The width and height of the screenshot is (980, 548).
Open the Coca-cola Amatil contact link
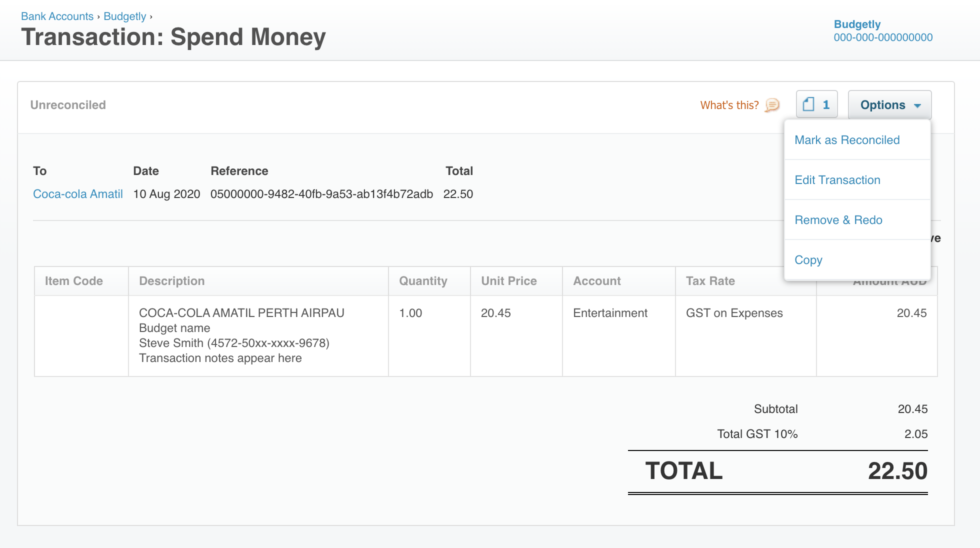[x=77, y=194]
